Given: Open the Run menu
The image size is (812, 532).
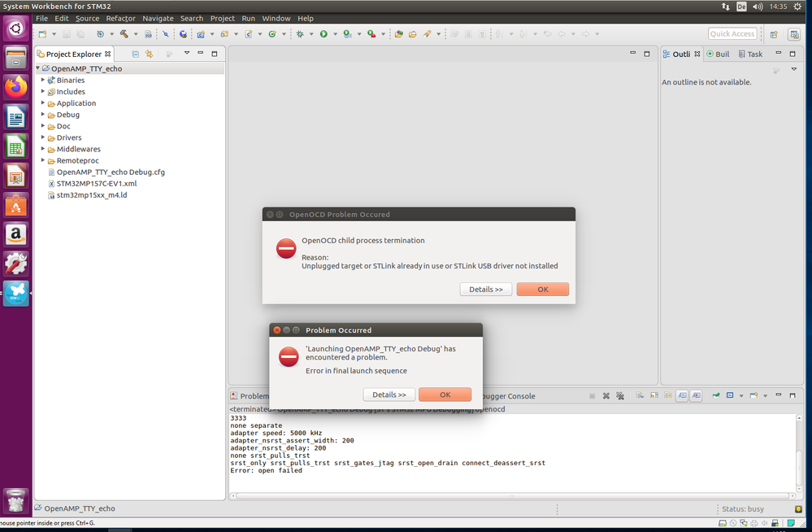Looking at the screenshot, I should [248, 18].
